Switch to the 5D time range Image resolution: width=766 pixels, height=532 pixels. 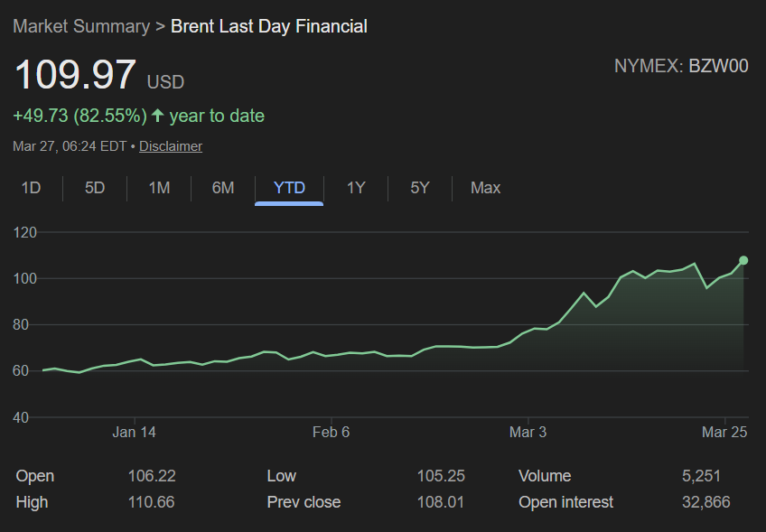tap(95, 188)
